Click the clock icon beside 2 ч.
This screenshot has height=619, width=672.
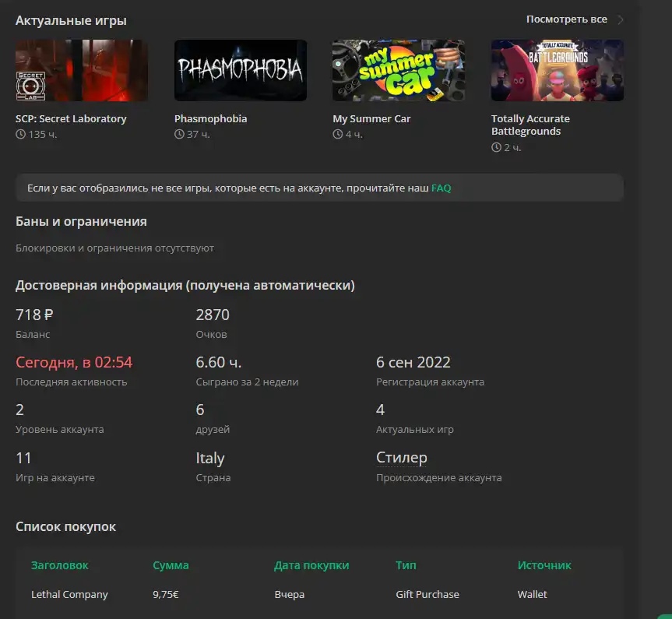496,147
